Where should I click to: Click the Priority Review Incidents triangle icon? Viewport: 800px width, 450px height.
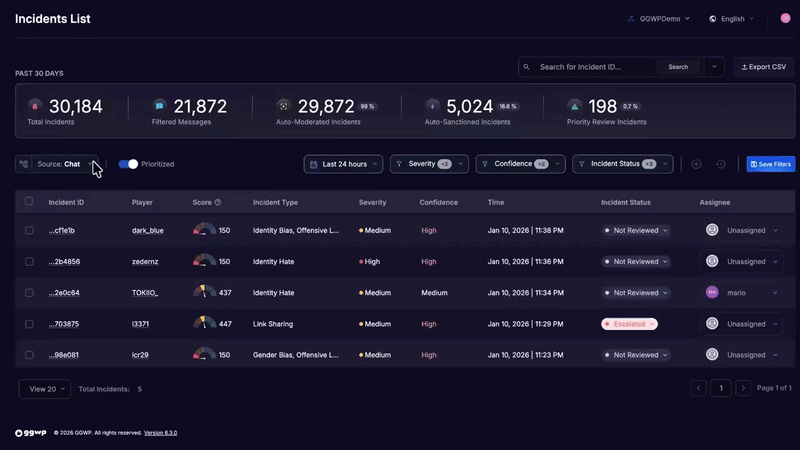click(x=574, y=105)
